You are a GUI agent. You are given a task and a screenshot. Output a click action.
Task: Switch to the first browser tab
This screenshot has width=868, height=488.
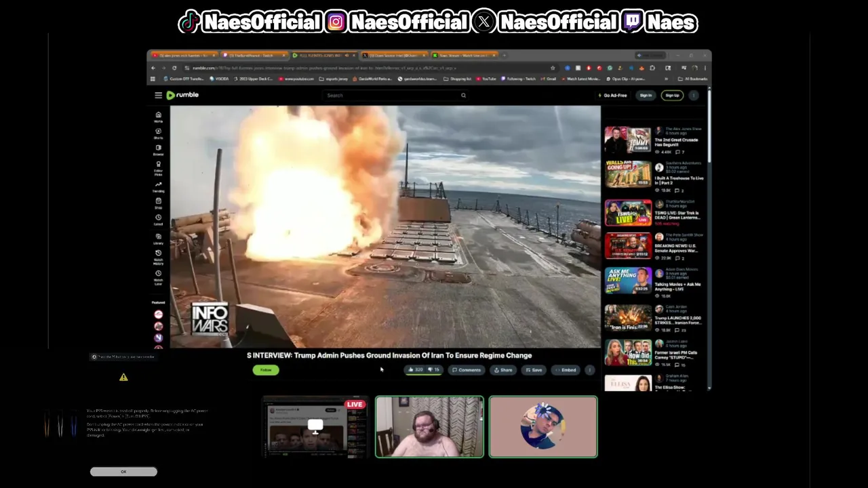[183, 56]
